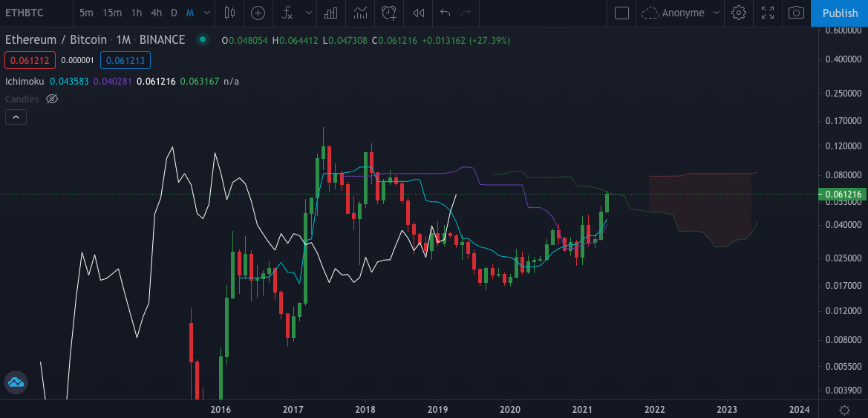Viewport: 868px width, 418px height.
Task: Open financials bar chart icon
Action: point(330,13)
